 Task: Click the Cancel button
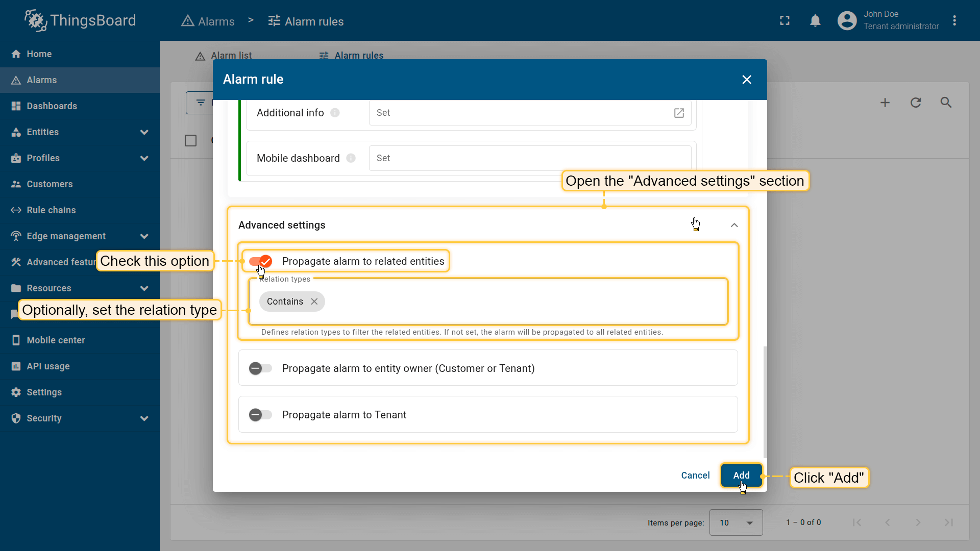pyautogui.click(x=695, y=475)
